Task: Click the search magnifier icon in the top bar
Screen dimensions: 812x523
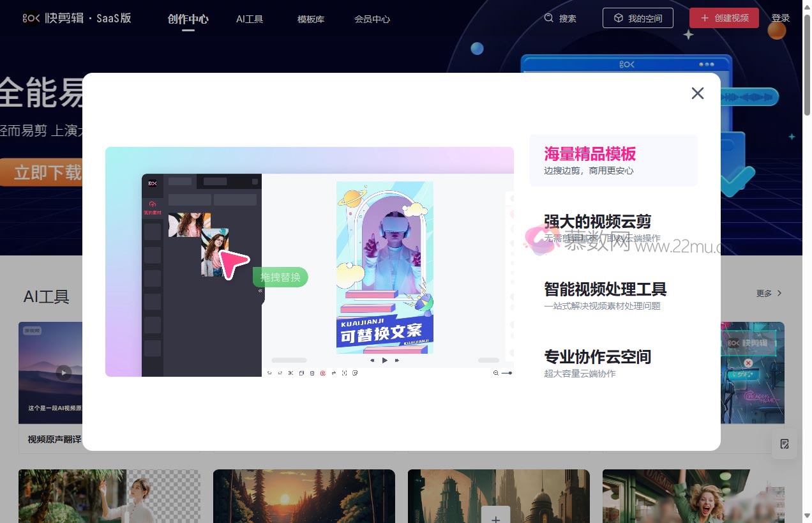Action: tap(548, 19)
